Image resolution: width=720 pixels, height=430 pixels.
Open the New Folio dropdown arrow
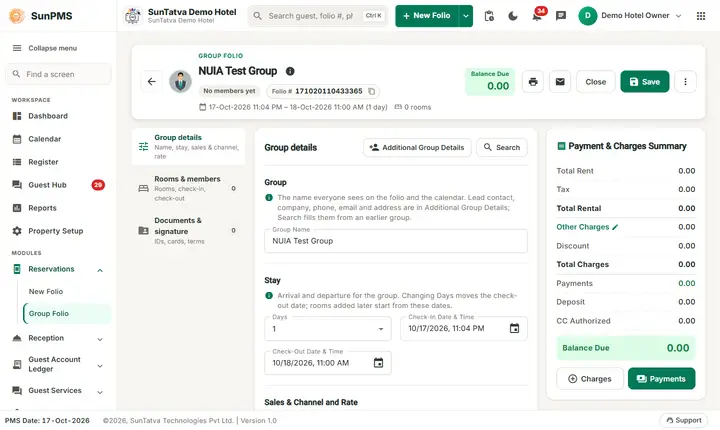pos(466,16)
